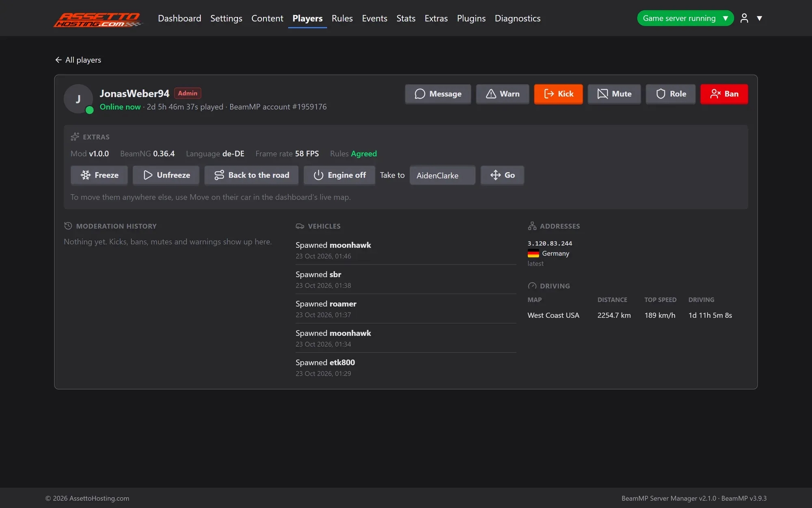Viewport: 812px width, 508px height.
Task: Click the green Agreed rules status
Action: [x=364, y=154]
